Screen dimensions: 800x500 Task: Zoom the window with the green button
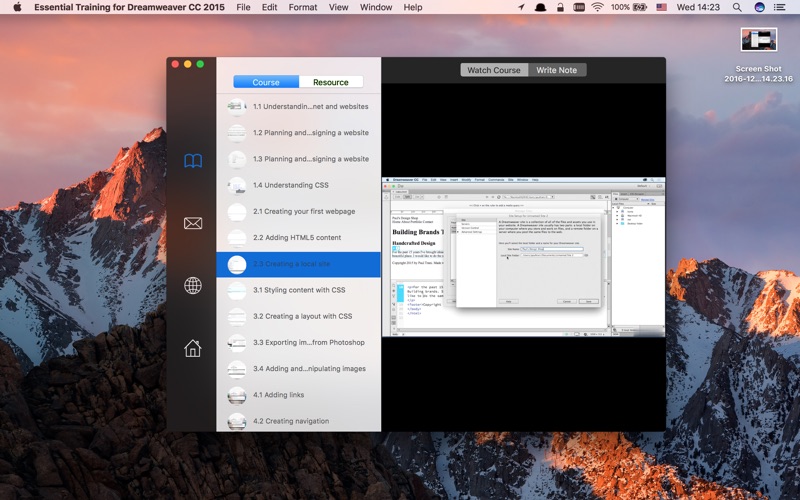click(200, 64)
